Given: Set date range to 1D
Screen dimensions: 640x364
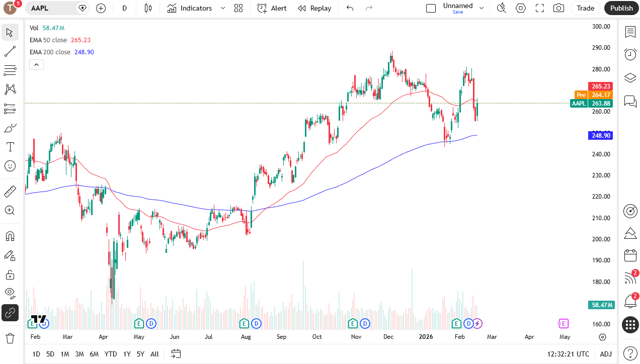Looking at the screenshot, I should 36,354.
